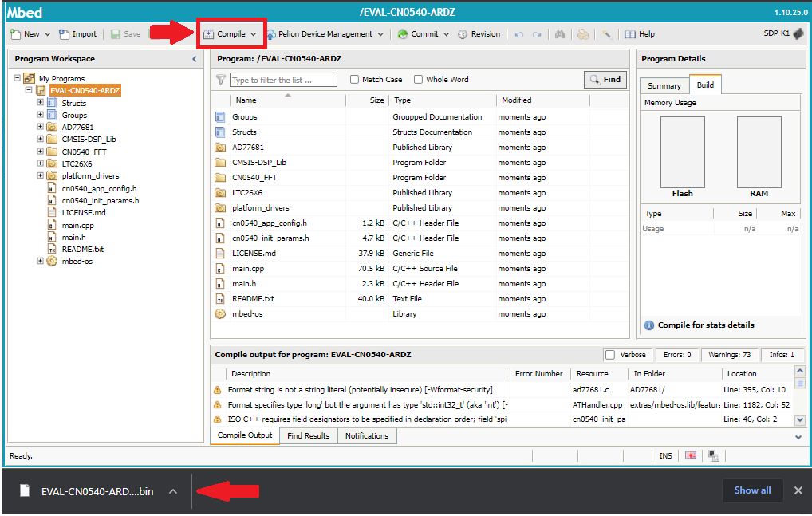
Task: Expand the Groups tree node
Action: [40, 114]
